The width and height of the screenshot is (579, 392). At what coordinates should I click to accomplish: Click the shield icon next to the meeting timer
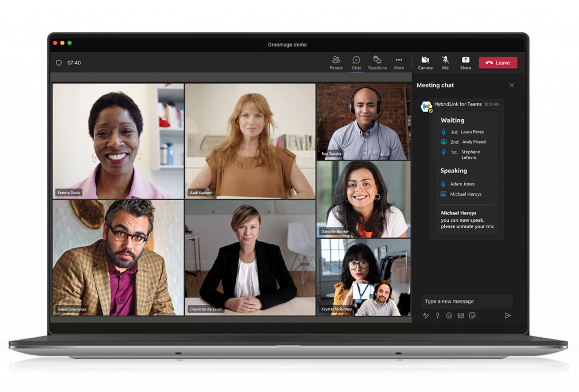coord(58,62)
